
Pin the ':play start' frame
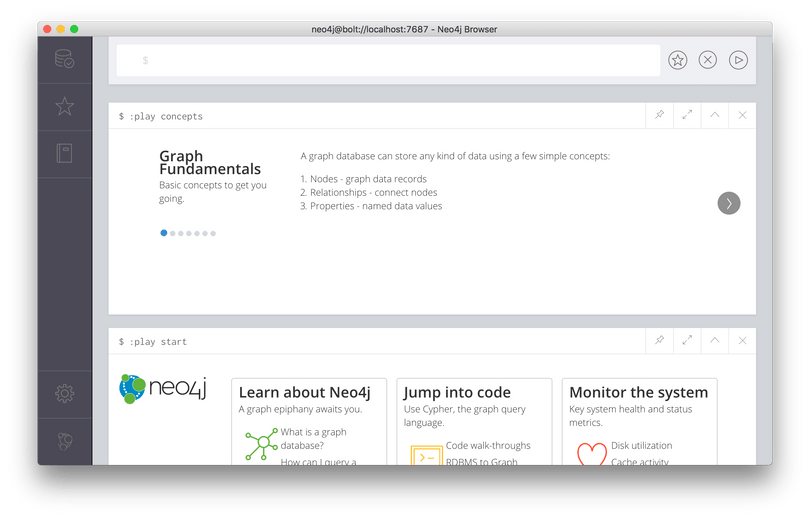pyautogui.click(x=660, y=340)
